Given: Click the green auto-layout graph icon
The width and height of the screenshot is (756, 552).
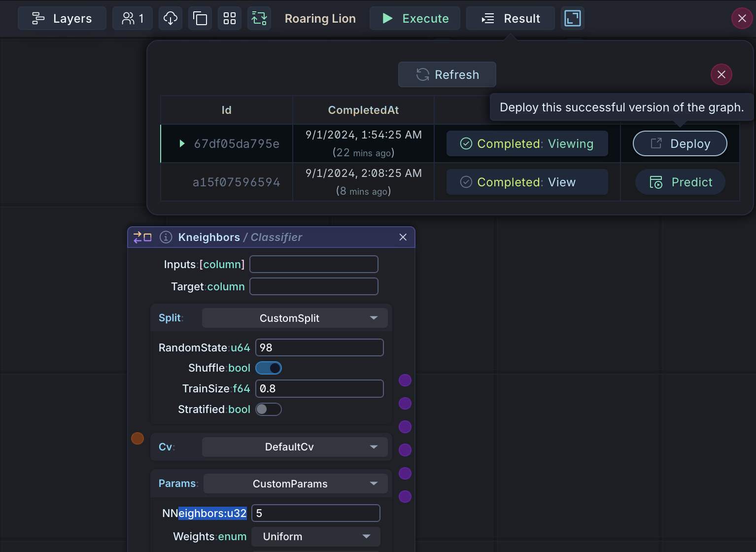Looking at the screenshot, I should coord(259,18).
